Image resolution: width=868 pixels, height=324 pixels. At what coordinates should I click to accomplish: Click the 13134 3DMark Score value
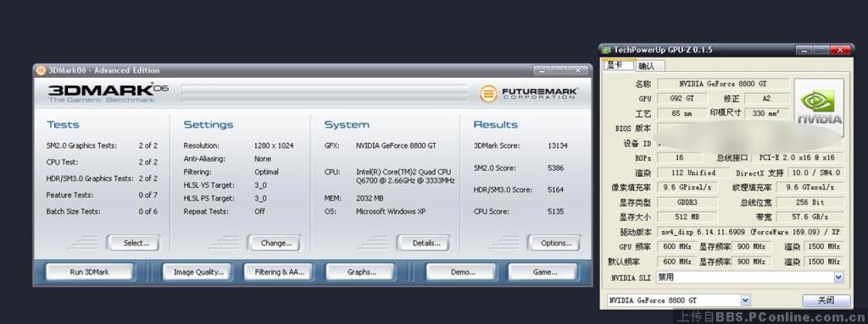pos(557,146)
